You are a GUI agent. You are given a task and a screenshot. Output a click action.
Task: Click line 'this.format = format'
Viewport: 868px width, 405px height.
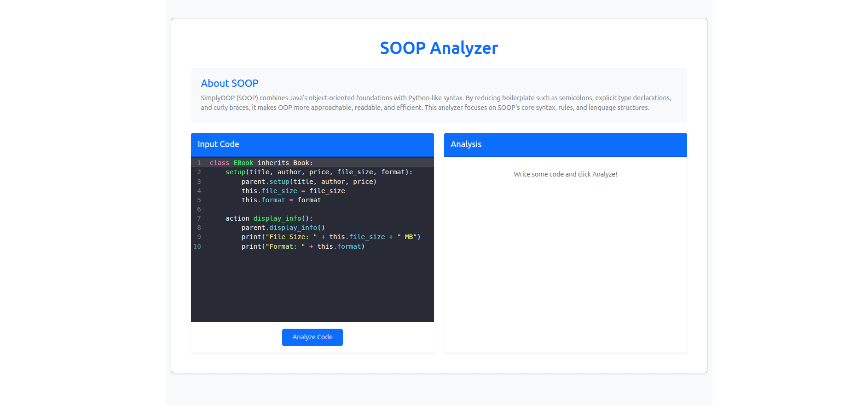pyautogui.click(x=281, y=200)
